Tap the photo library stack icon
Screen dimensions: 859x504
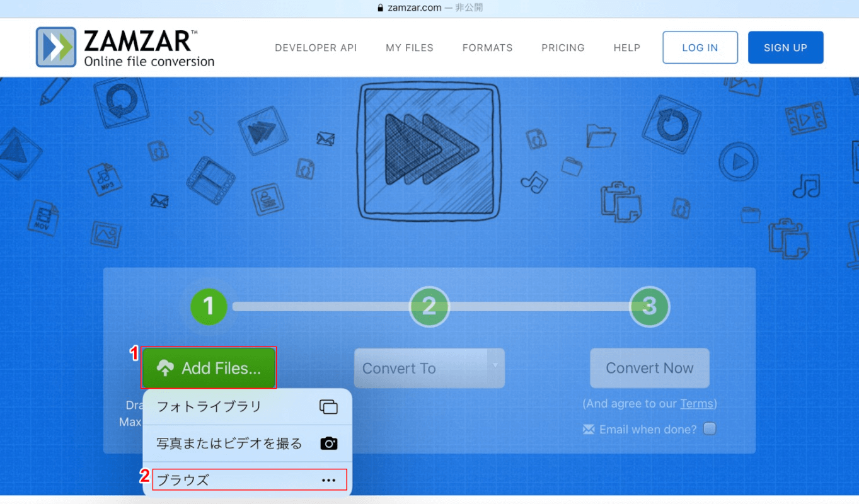click(328, 407)
